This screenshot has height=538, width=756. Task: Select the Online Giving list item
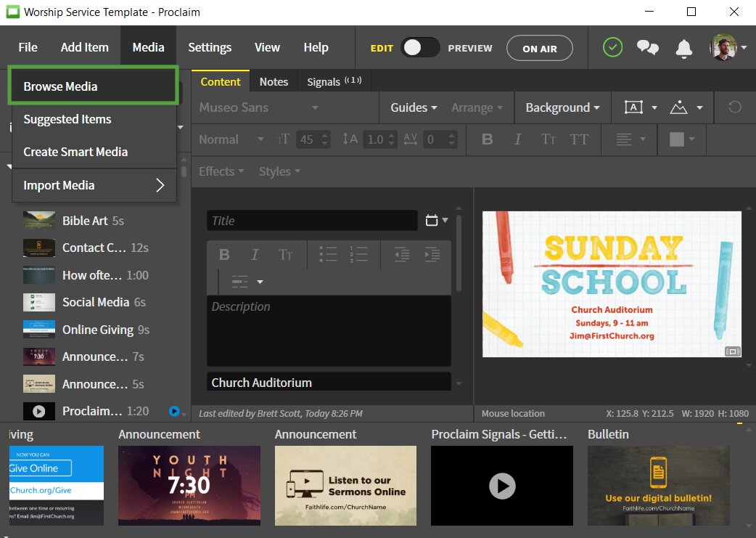[96, 330]
